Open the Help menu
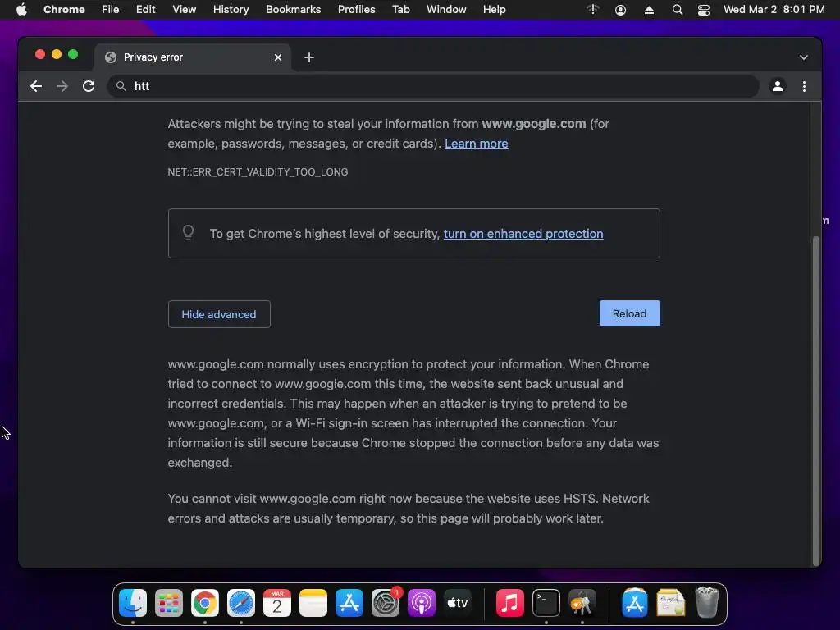This screenshot has width=840, height=630. [x=494, y=10]
